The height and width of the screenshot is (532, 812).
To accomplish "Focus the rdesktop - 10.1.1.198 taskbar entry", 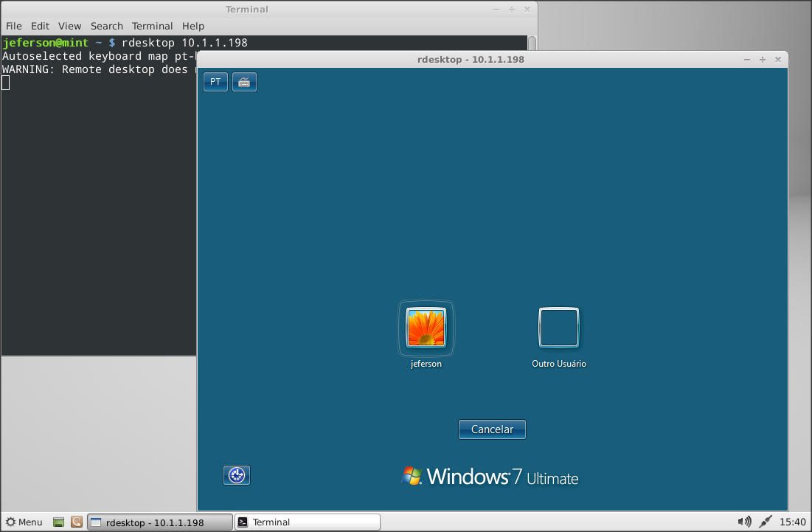I will click(x=159, y=522).
